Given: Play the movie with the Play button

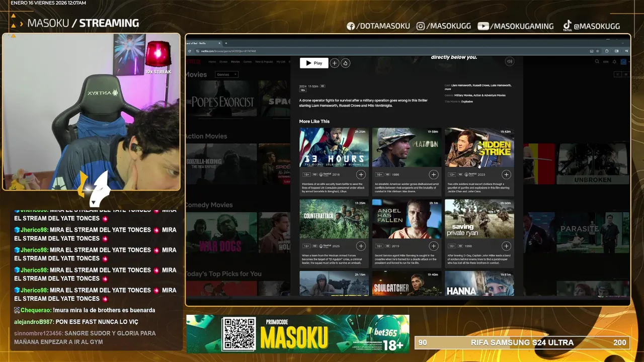Looking at the screenshot, I should [314, 63].
